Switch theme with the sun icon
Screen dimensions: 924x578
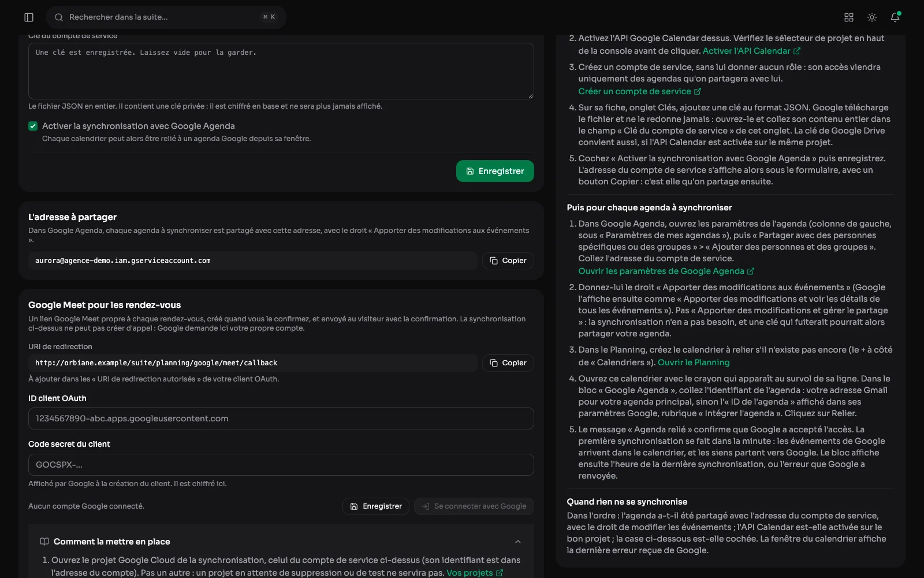coord(872,17)
